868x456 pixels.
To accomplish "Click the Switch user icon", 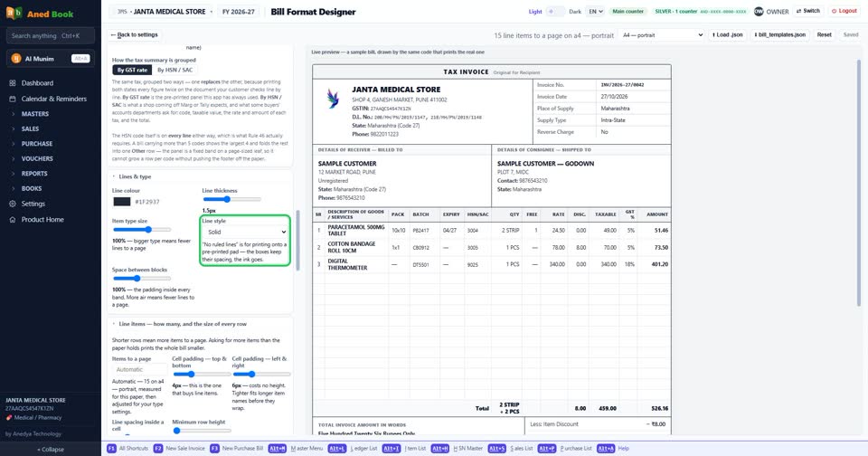I will point(798,11).
